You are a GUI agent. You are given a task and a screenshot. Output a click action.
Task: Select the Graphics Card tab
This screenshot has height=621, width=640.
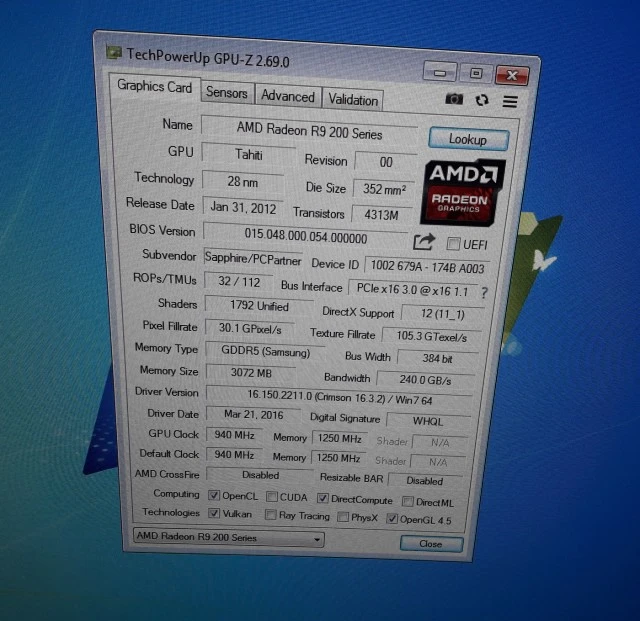coord(154,86)
